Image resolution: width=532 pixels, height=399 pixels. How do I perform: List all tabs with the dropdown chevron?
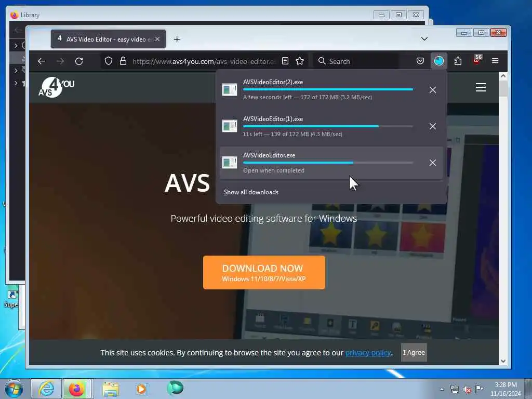click(x=424, y=39)
